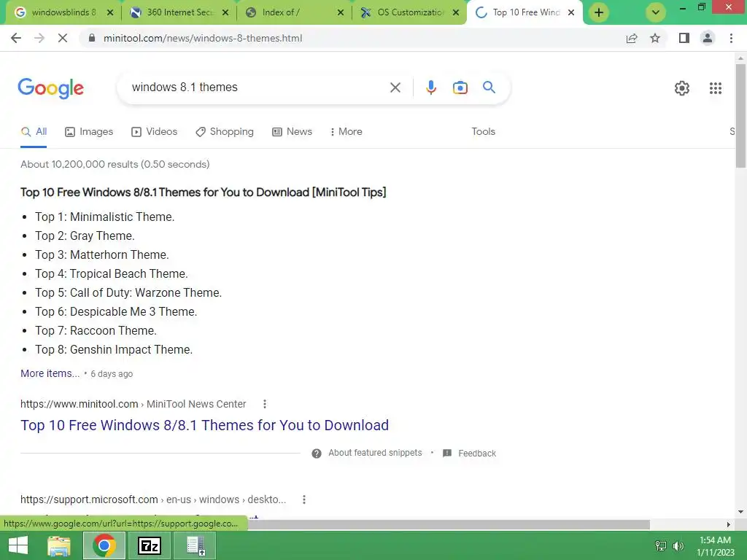This screenshot has width=747, height=560.
Task: Clear the search query text
Action: pos(395,87)
